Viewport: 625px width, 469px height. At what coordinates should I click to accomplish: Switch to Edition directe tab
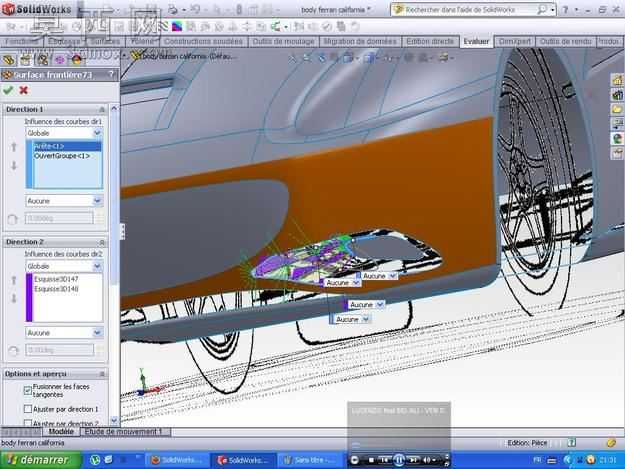[x=430, y=41]
